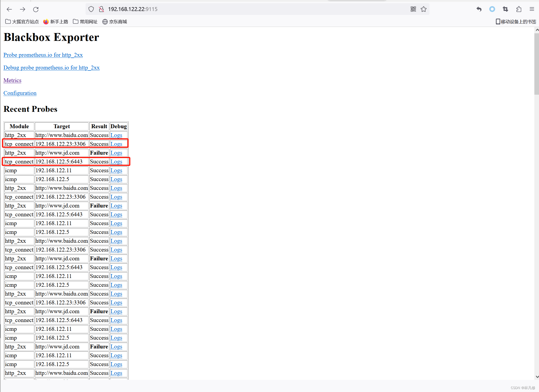
Task: Open Firefox application hamburger menu
Action: pos(532,9)
